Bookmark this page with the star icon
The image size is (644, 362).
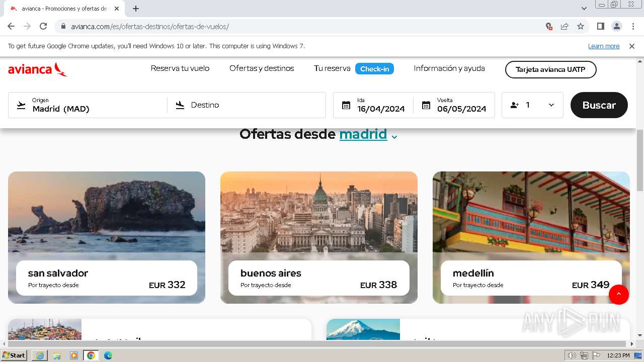(581, 26)
